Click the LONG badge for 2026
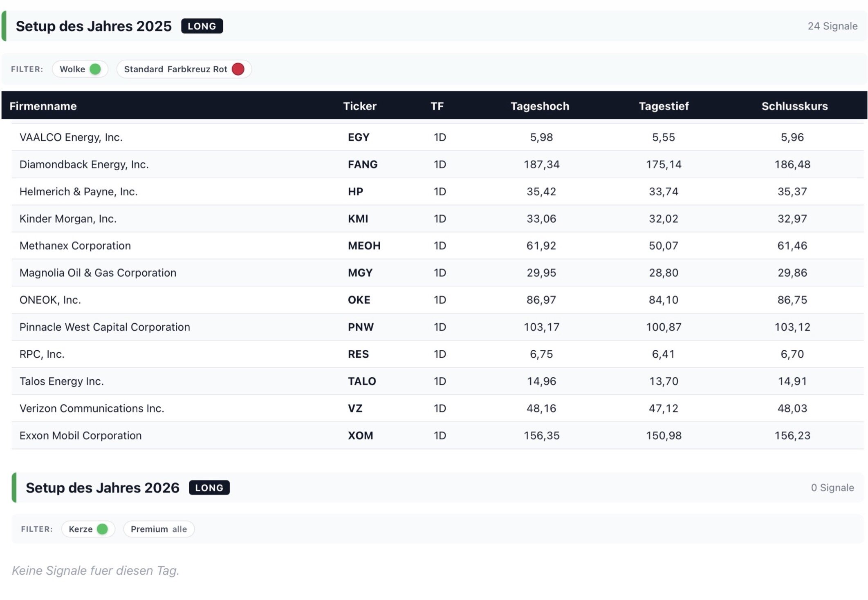This screenshot has height=600, width=868. point(209,488)
